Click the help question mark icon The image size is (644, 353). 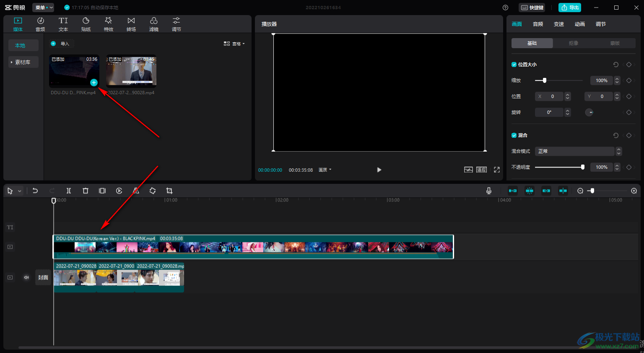click(x=505, y=8)
